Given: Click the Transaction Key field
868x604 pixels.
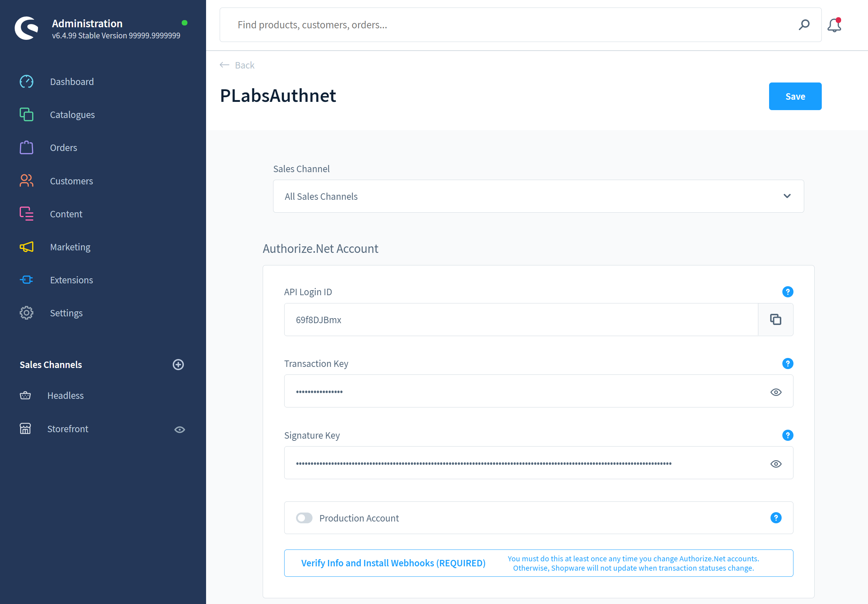Looking at the screenshot, I should (x=538, y=391).
